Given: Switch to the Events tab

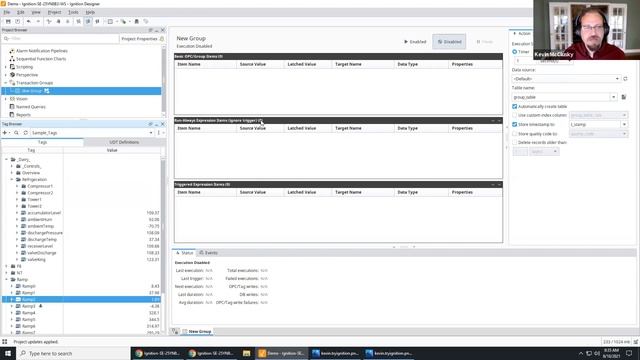Looking at the screenshot, I should click(x=208, y=253).
